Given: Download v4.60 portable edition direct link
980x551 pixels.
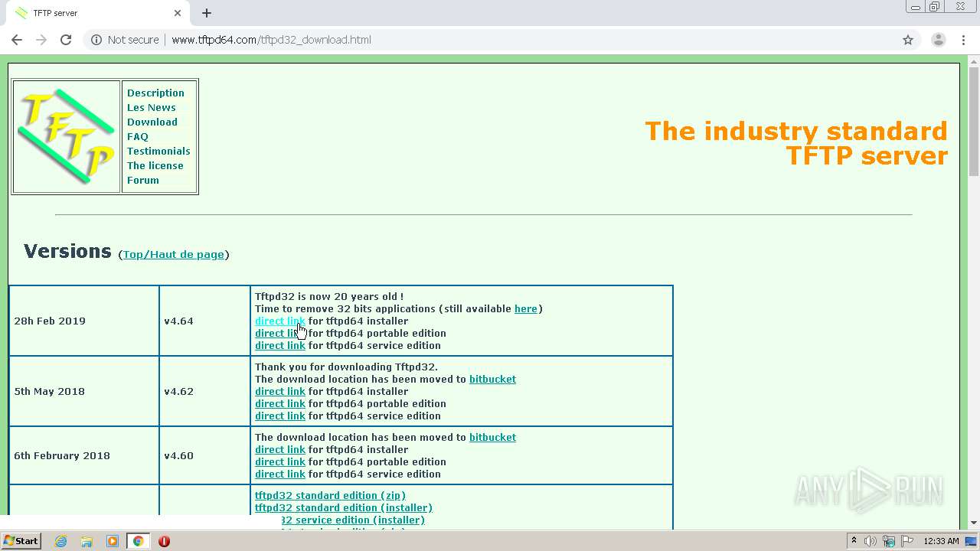Looking at the screenshot, I should click(280, 462).
